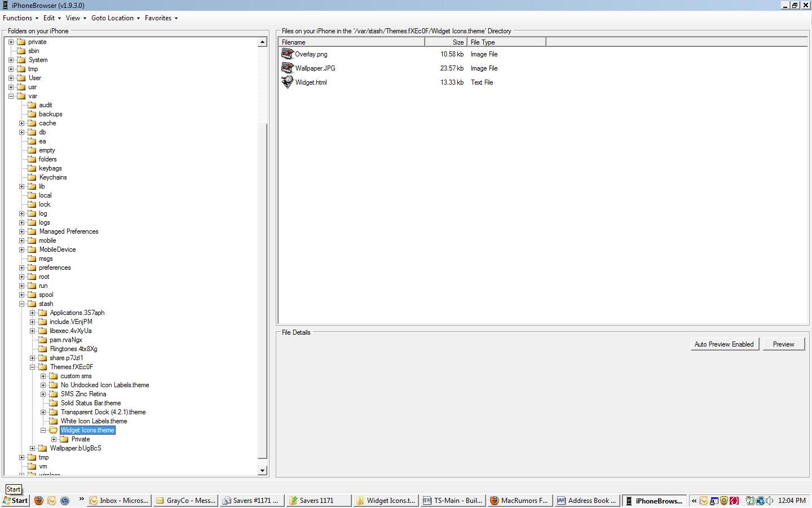Screen dimensions: 812x508
Task: Open the Goto Location menu
Action: (x=115, y=18)
